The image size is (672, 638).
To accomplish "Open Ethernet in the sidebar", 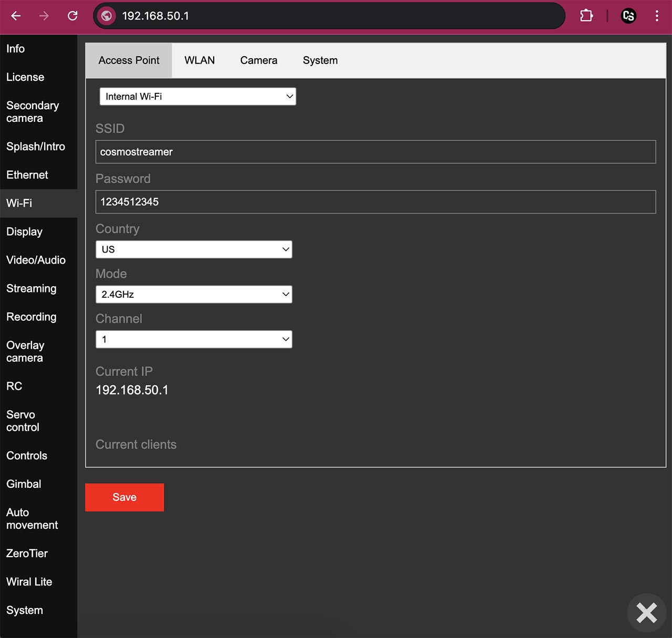I will click(38, 175).
